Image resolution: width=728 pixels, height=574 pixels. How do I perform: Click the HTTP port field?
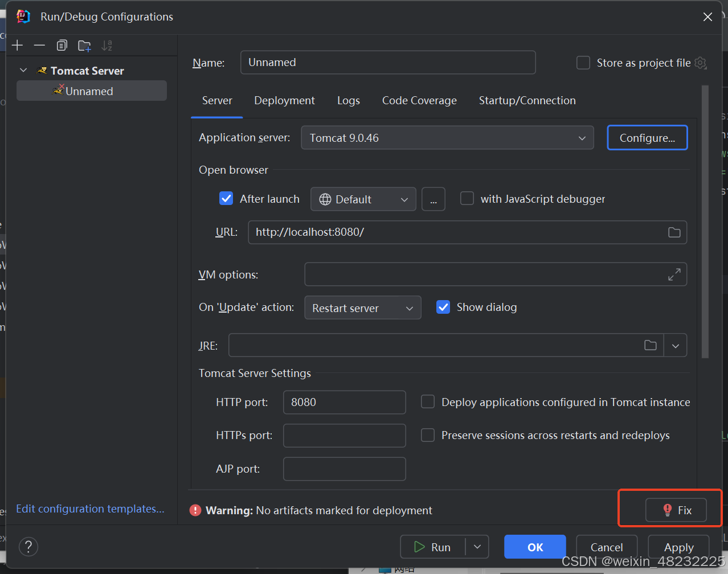point(345,402)
